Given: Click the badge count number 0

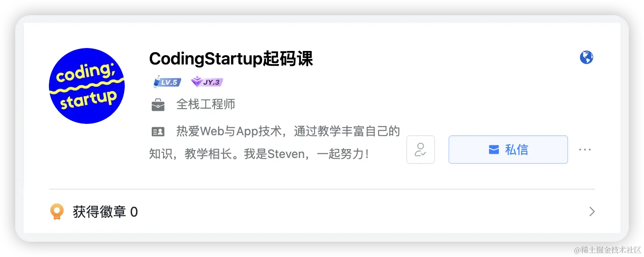Looking at the screenshot, I should [134, 212].
